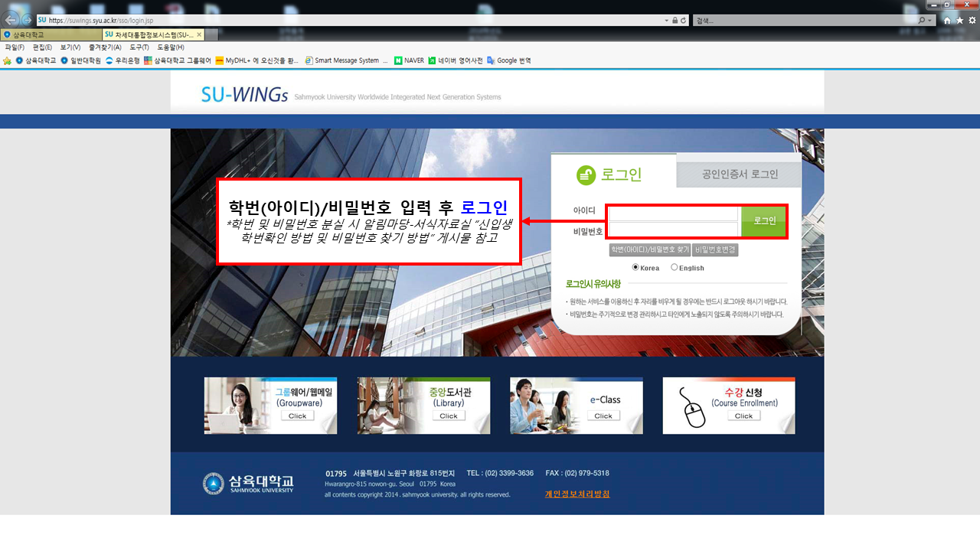Viewport: 980px width, 551px height.
Task: Select the 로그인 tab in login panel
Action: (614, 171)
